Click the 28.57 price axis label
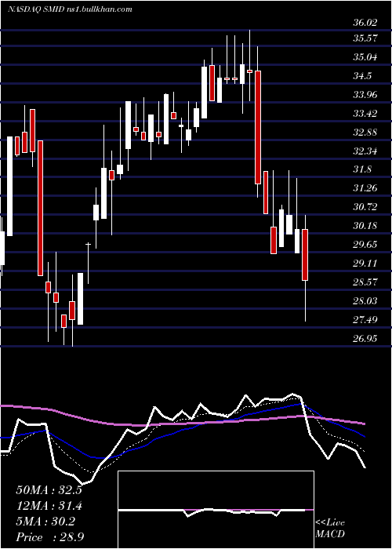The height and width of the screenshot is (549, 392). tap(365, 282)
